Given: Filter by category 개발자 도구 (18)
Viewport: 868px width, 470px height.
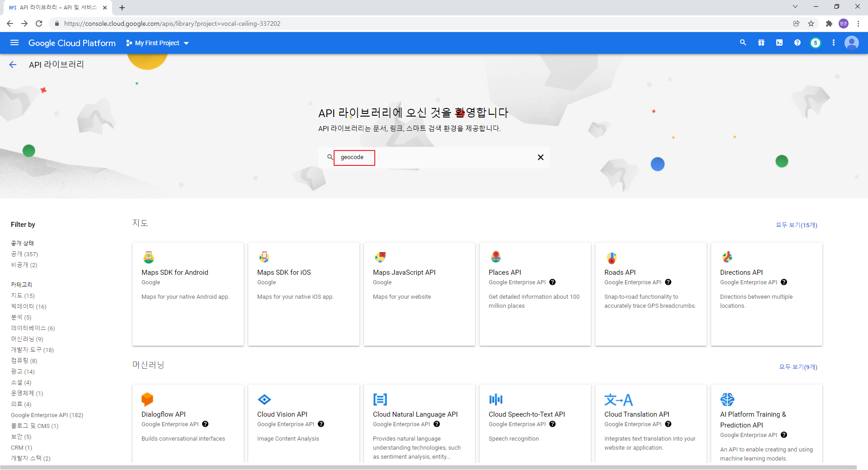Looking at the screenshot, I should [32, 350].
